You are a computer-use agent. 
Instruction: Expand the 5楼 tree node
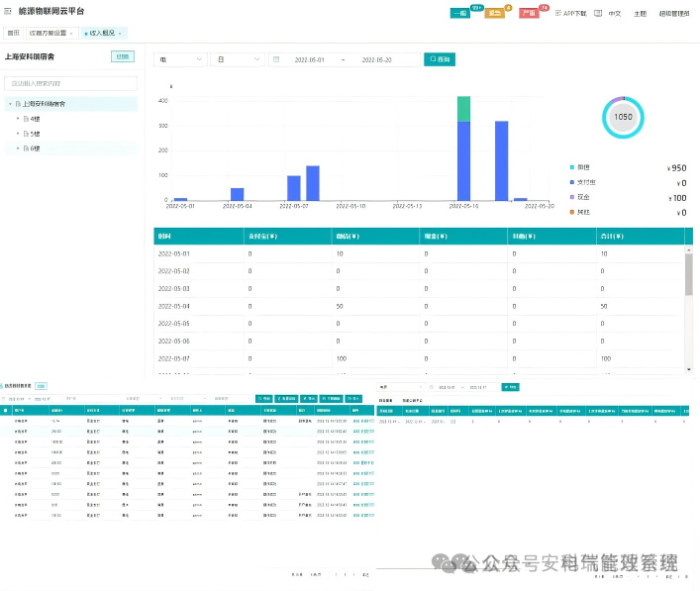coord(18,134)
